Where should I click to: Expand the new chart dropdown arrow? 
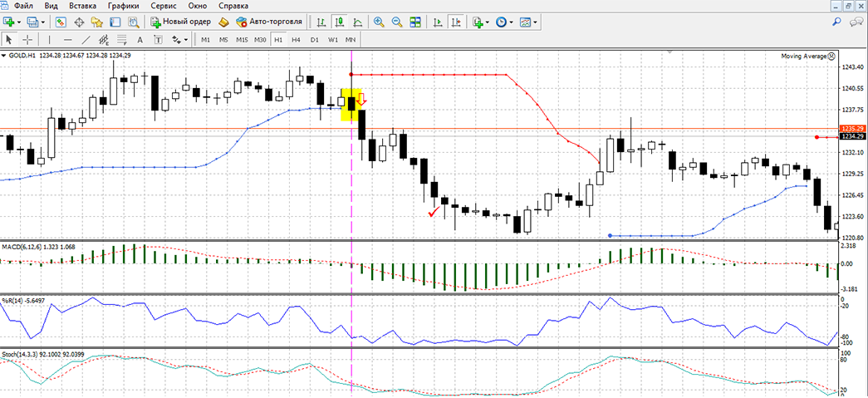click(19, 22)
